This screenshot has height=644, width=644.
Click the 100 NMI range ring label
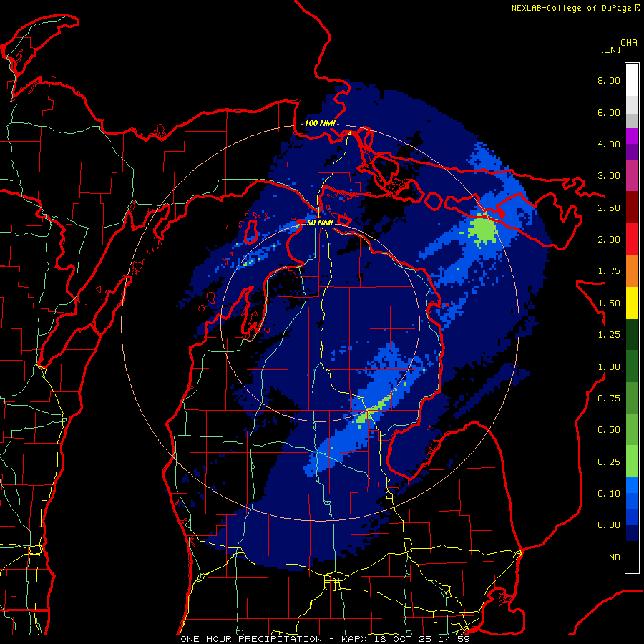(320, 123)
